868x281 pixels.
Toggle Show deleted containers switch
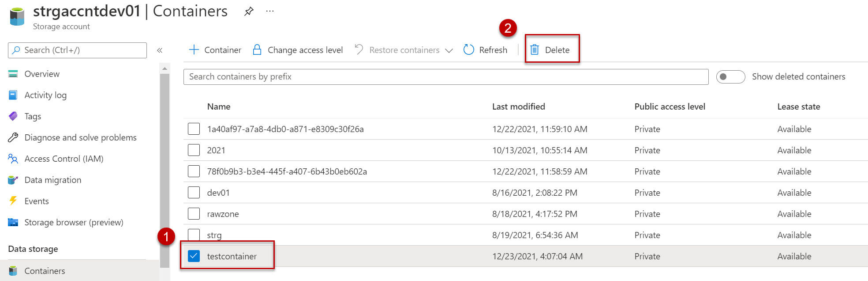coord(730,77)
